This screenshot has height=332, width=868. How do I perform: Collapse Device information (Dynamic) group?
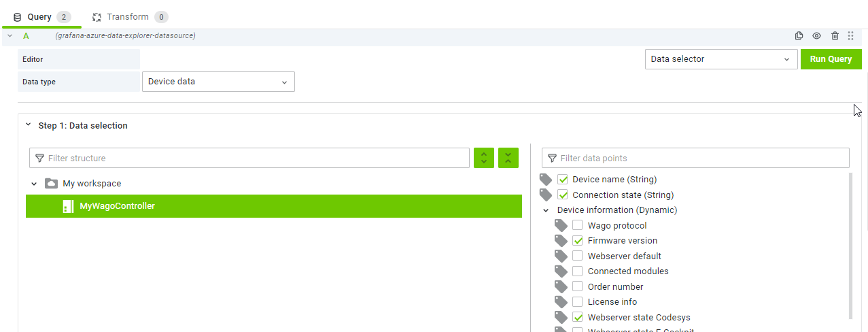pos(546,210)
